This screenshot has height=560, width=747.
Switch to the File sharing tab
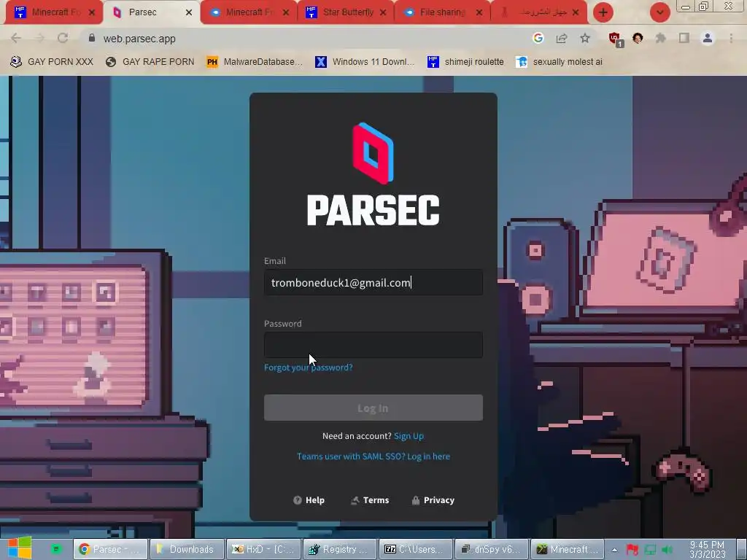[443, 12]
